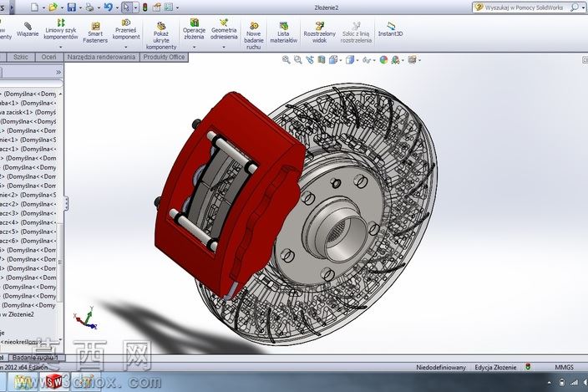Click the Rebuild traffic light icon

coord(144,8)
